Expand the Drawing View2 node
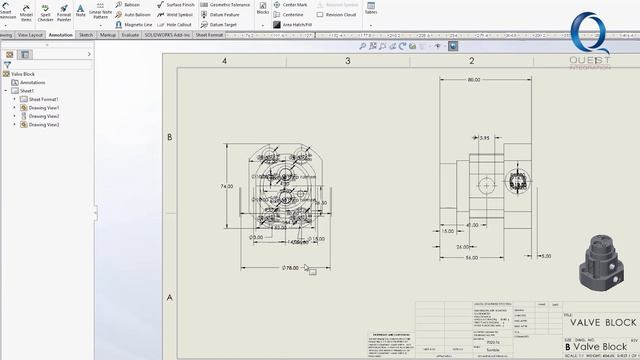 14,116
